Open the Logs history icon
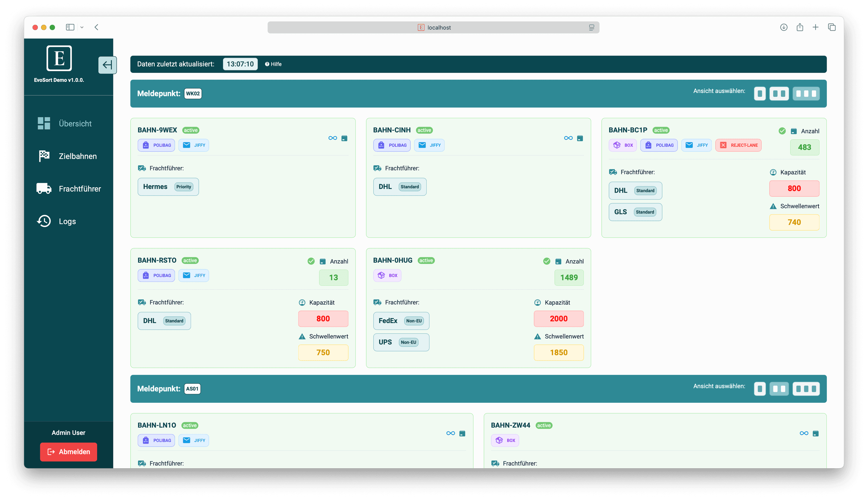The width and height of the screenshot is (868, 500). [44, 221]
